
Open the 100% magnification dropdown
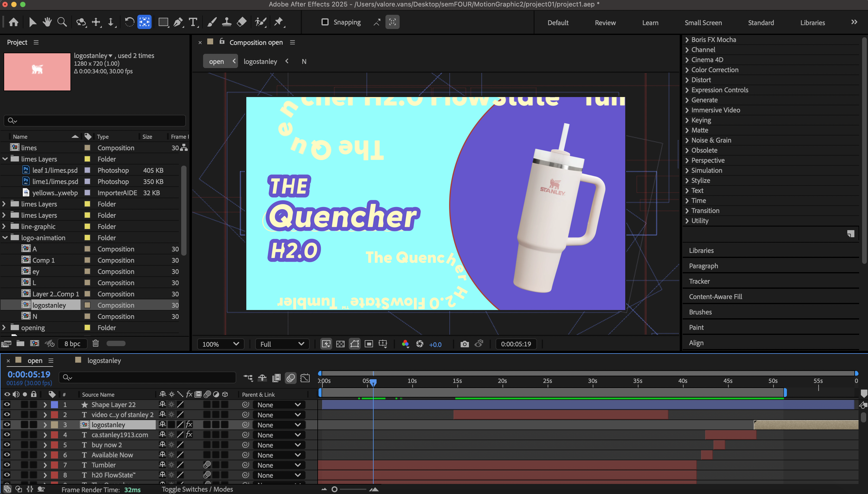(220, 344)
